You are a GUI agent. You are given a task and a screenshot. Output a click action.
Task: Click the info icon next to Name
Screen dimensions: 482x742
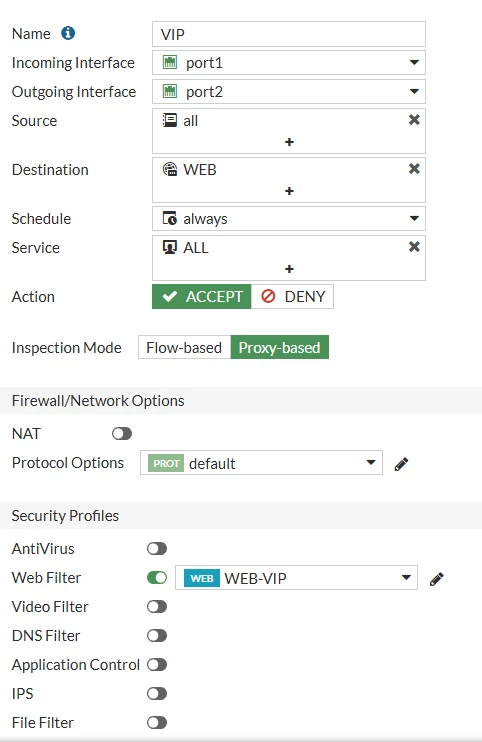pyautogui.click(x=68, y=33)
